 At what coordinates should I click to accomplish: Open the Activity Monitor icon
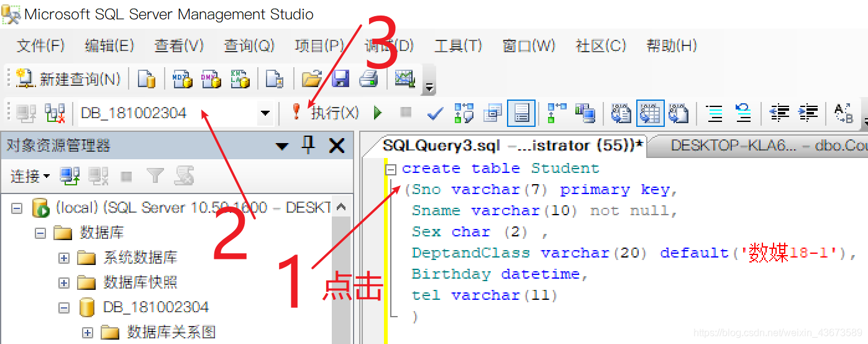tap(405, 79)
